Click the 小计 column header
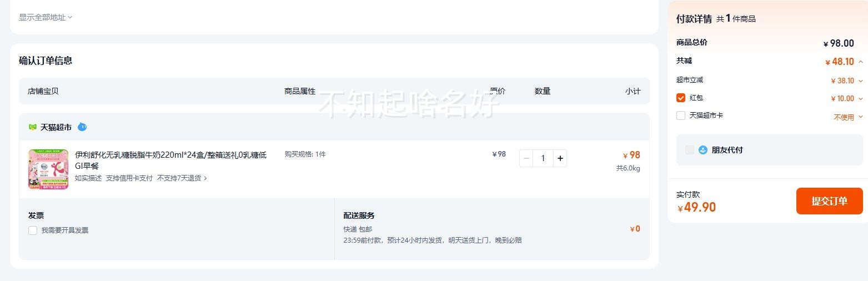The image size is (868, 281). [x=633, y=91]
